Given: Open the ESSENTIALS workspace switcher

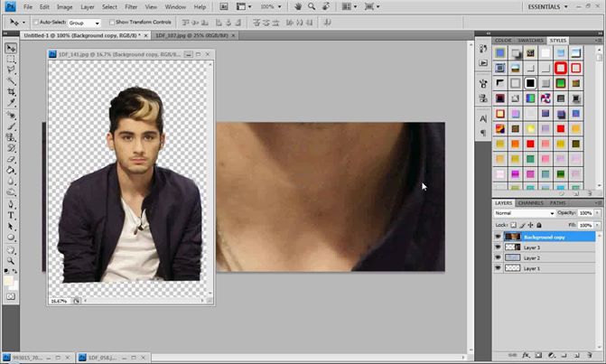Looking at the screenshot, I should point(547,6).
